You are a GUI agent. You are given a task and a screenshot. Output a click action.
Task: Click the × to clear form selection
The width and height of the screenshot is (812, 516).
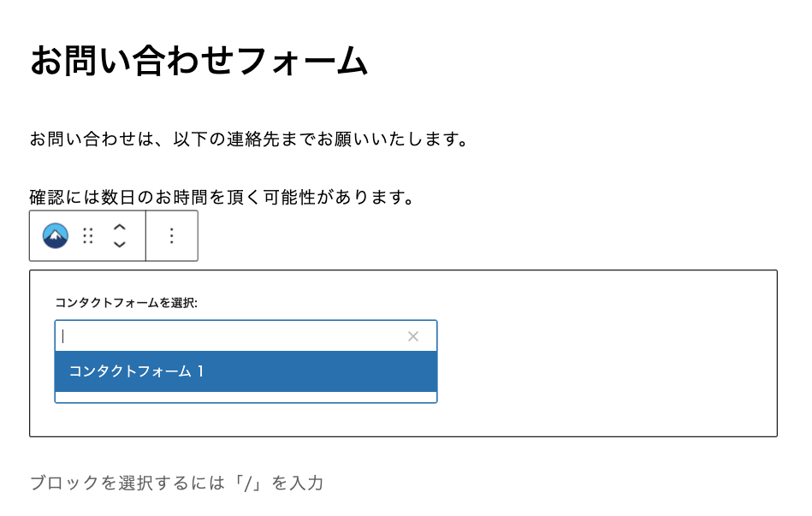(413, 335)
